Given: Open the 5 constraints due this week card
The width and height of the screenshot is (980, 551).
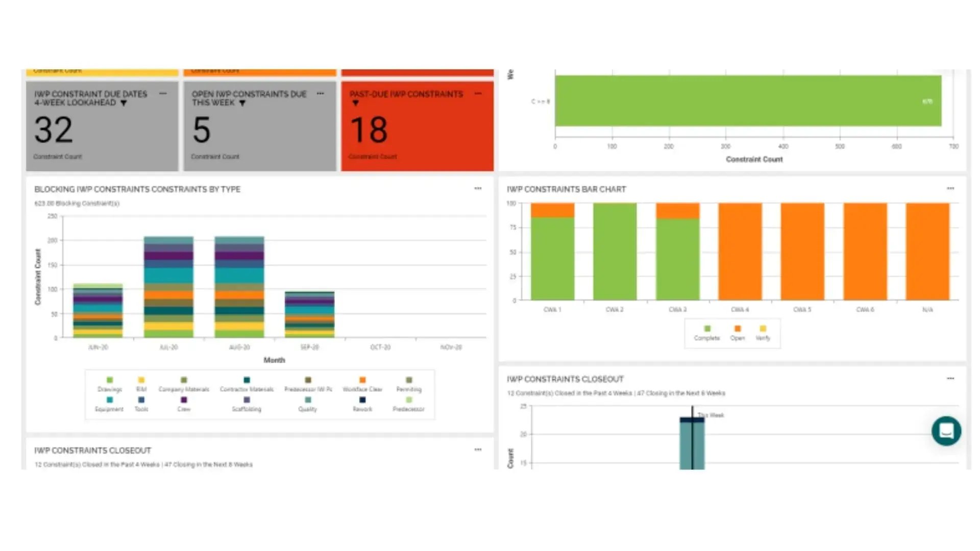Looking at the screenshot, I should [x=260, y=126].
